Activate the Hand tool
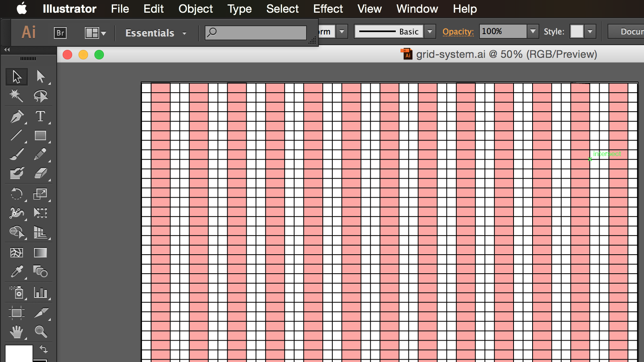 click(16, 332)
